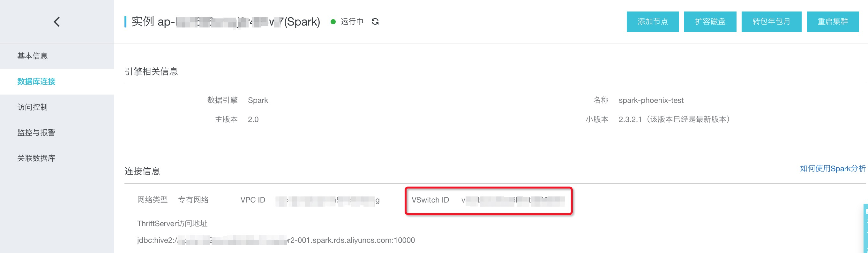The height and width of the screenshot is (253, 868).
Task: Click the 运行中 status label
Action: (352, 22)
